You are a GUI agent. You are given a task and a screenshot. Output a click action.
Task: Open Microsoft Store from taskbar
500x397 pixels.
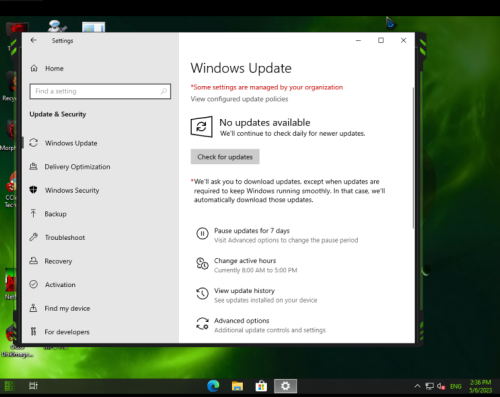(261, 386)
